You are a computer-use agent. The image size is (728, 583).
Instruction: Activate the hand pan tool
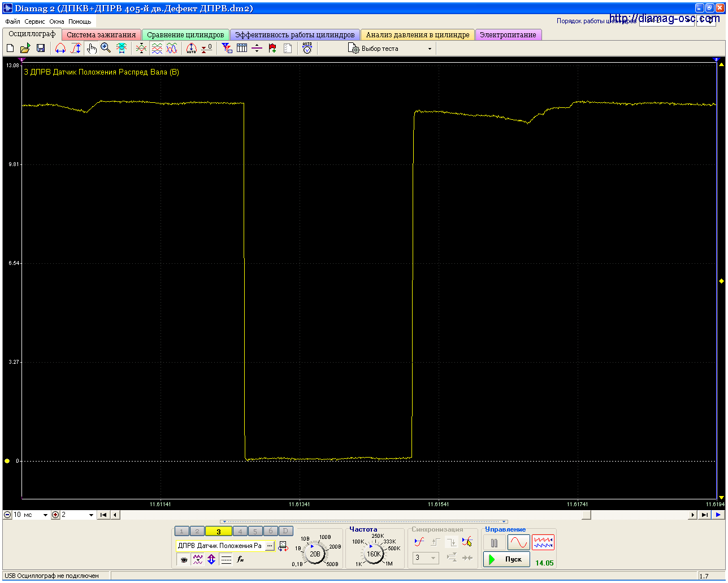[x=91, y=49]
